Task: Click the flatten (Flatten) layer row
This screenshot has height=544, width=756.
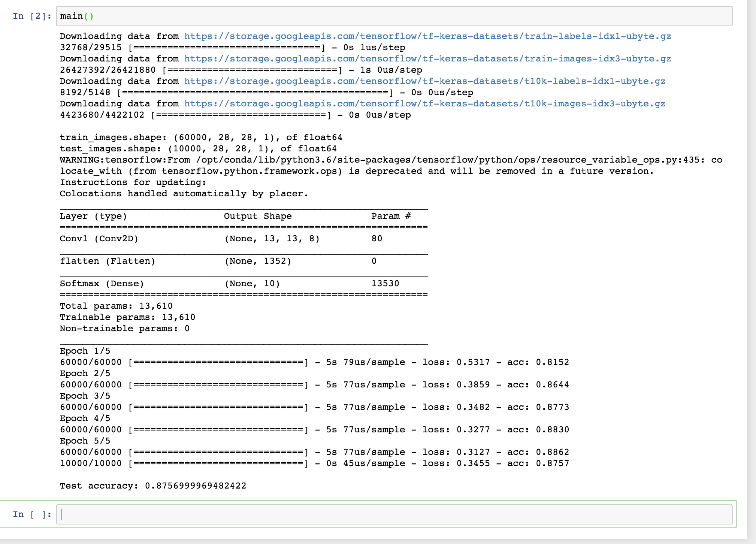Action: 107,261
